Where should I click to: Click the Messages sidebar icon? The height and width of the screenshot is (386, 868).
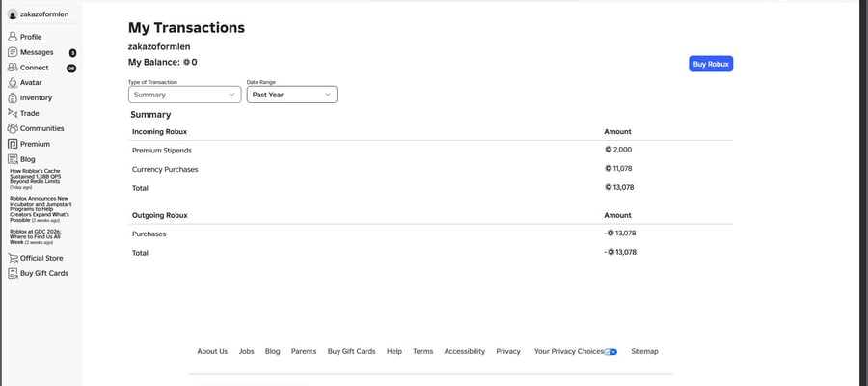pyautogui.click(x=13, y=52)
